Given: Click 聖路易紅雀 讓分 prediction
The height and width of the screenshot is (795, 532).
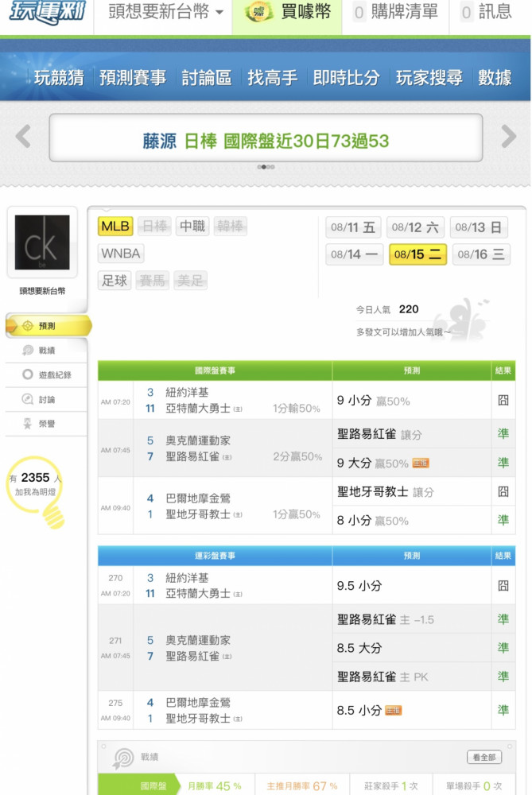Looking at the screenshot, I should [x=379, y=435].
